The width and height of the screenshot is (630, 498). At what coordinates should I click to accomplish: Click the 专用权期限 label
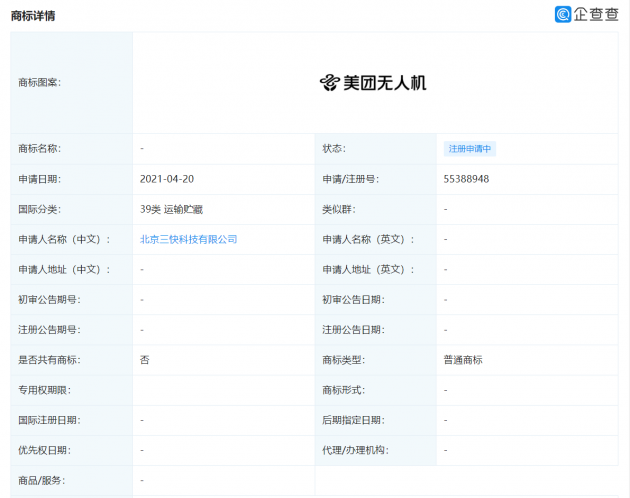point(44,390)
